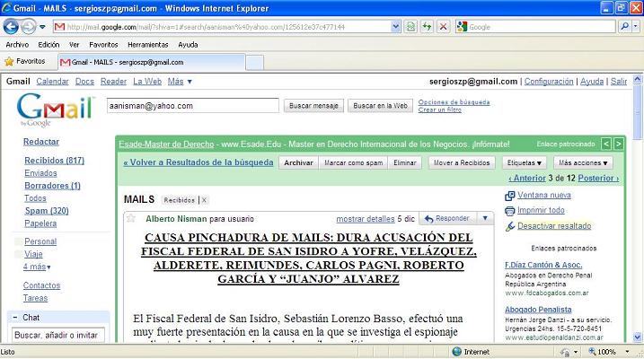Show next sponsored link with > arrow
The image size is (644, 359).
(x=619, y=144)
